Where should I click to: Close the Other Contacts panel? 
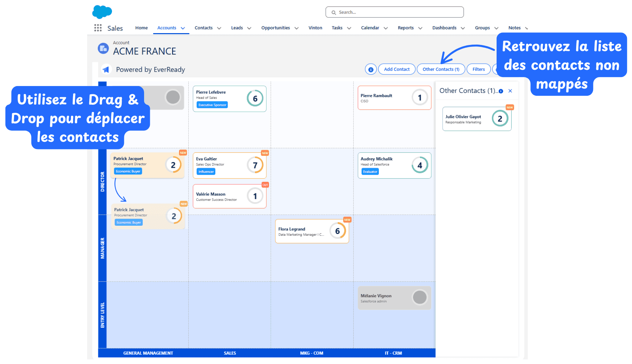tap(510, 91)
